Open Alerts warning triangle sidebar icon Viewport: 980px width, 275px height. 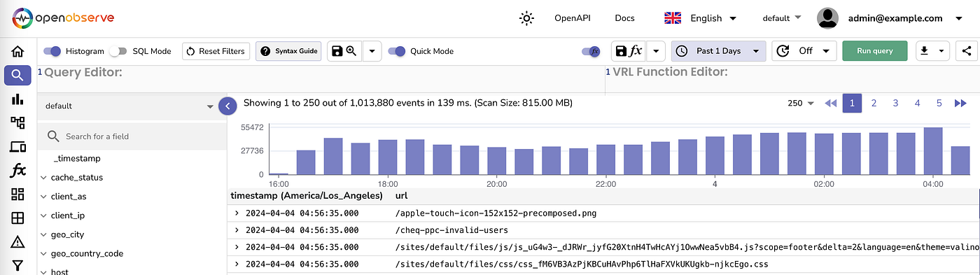point(17,242)
